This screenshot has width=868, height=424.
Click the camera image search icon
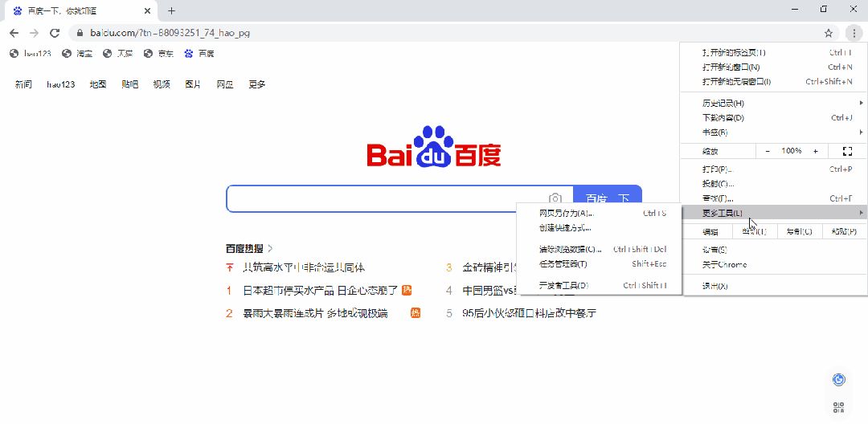(555, 198)
